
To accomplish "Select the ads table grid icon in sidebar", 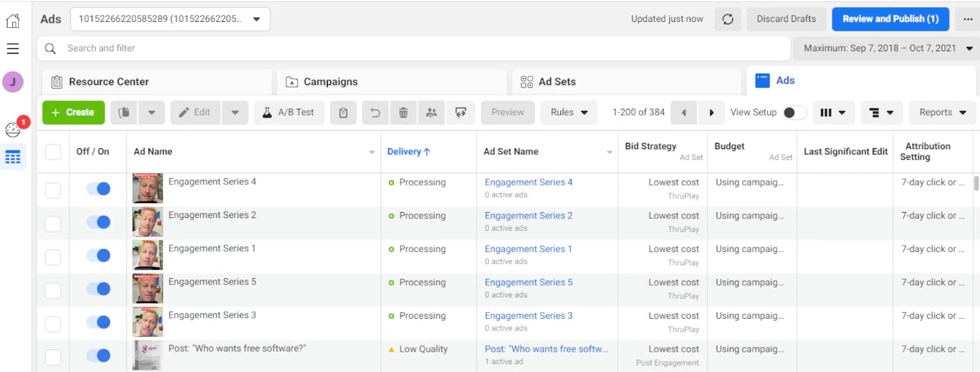I will tap(13, 157).
